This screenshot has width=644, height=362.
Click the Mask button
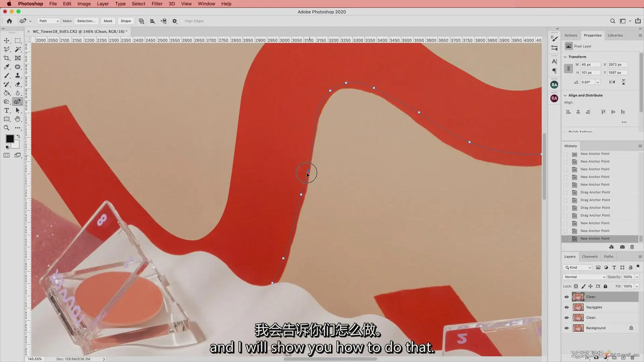pyautogui.click(x=108, y=21)
